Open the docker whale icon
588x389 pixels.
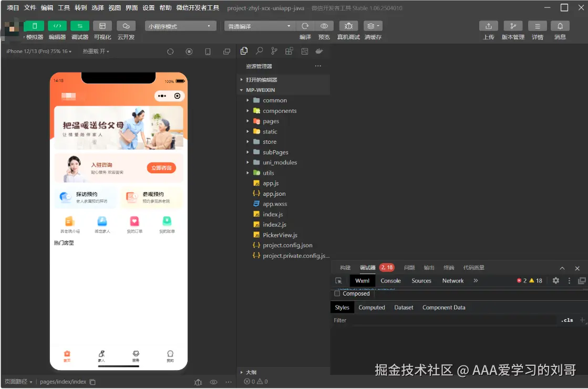click(x=319, y=51)
